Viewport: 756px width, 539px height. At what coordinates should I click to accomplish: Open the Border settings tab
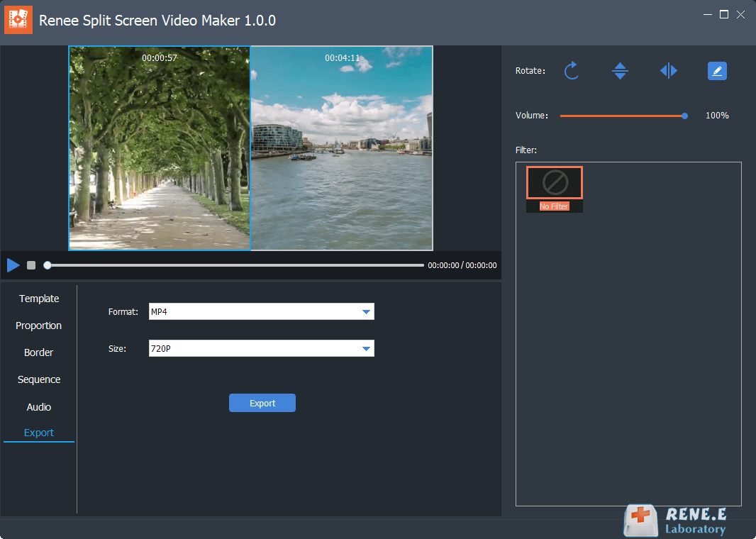point(39,352)
